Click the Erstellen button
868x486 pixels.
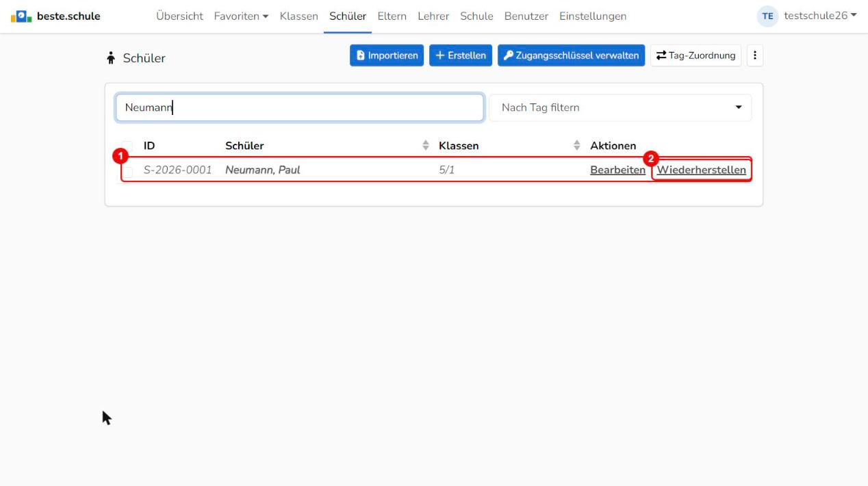point(461,55)
